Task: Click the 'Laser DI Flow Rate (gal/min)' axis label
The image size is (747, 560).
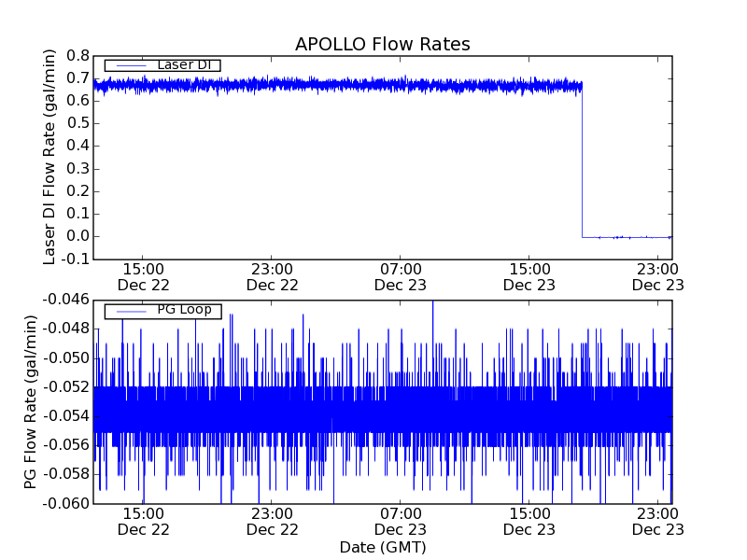Action: tap(49, 157)
